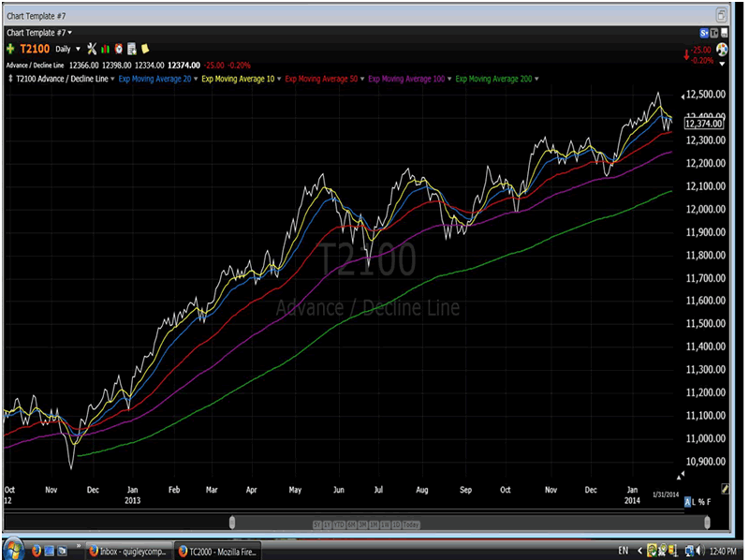Open Exp Moving Average 200 indicator menu
The width and height of the screenshot is (749, 560).
pos(496,79)
